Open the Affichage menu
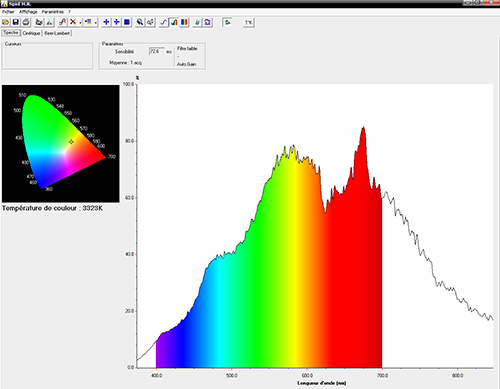Image resolution: width=500 pixels, height=389 pixels. click(28, 12)
